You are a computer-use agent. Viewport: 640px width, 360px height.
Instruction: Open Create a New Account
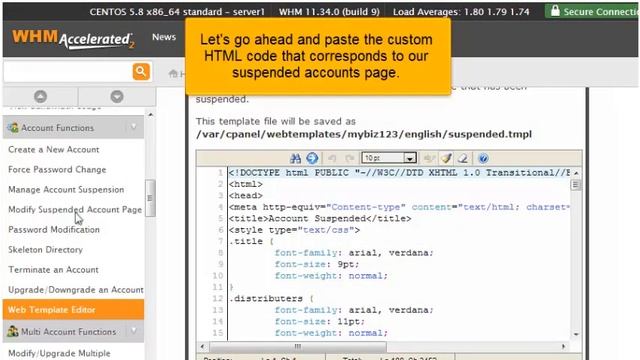(x=53, y=149)
